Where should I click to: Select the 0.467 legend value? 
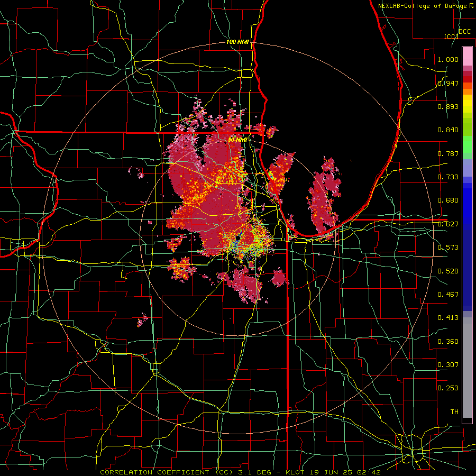[448, 295]
